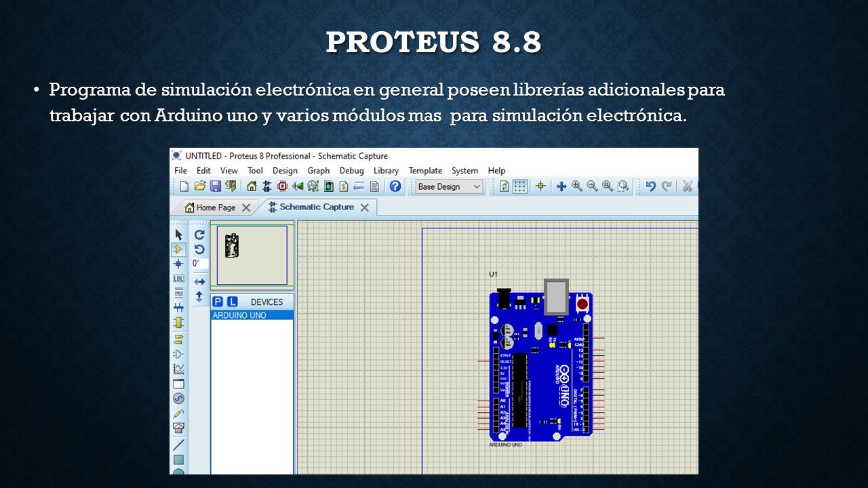The height and width of the screenshot is (488, 868).
Task: Select the Junction Dot Mode tool
Action: click(x=178, y=264)
